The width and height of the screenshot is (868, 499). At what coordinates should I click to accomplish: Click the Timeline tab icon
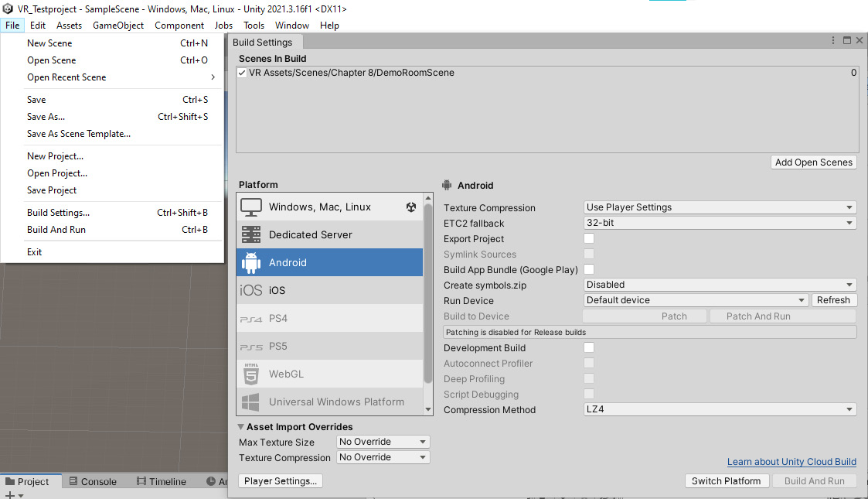point(141,481)
